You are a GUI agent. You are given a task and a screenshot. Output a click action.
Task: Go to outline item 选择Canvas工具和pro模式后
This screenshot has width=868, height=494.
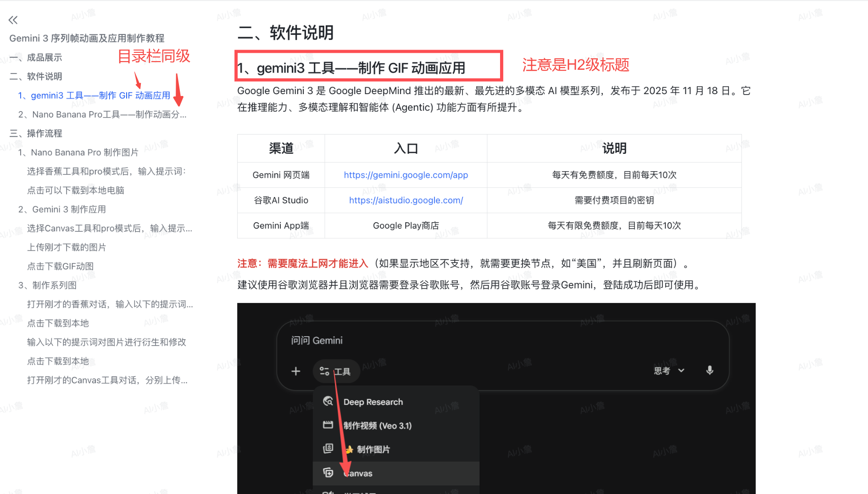pyautogui.click(x=110, y=228)
